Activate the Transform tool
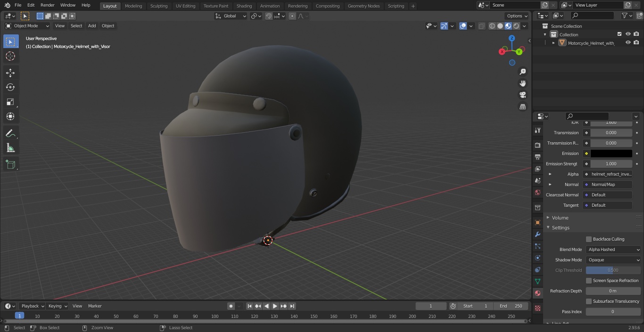Viewport: 644px width, 332px height. [10, 116]
